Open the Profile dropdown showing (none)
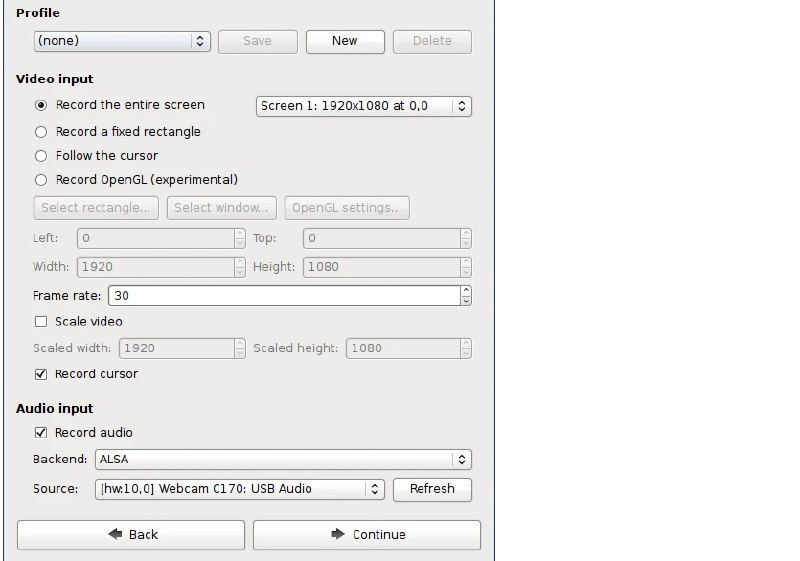 [121, 41]
